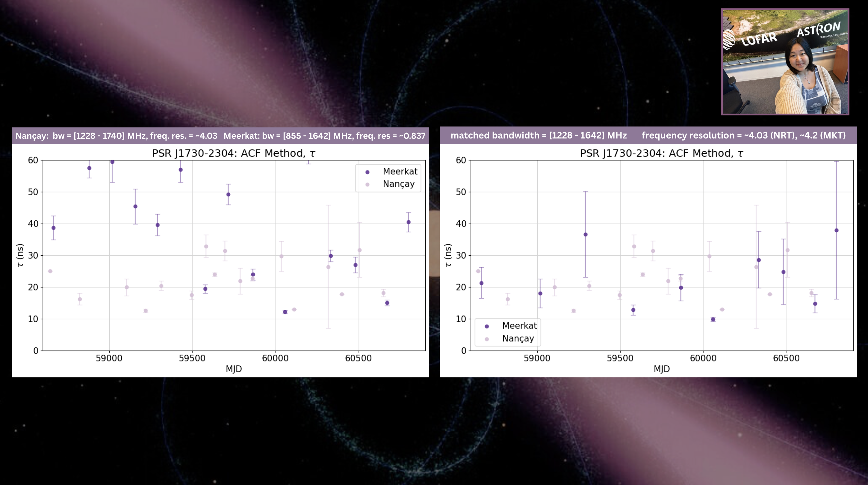
Task: Select the 'frequency resolution = ~4.03 (NRT), ~4.2 (MKT)' text
Action: point(744,135)
